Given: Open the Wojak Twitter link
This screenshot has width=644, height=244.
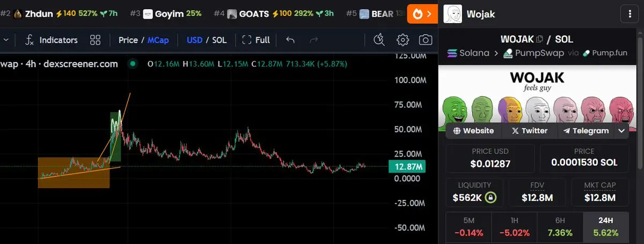Looking at the screenshot, I should pyautogui.click(x=529, y=130).
